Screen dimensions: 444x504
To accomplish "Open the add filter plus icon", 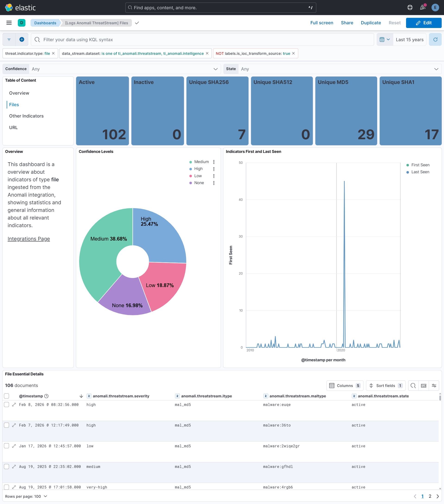I will pos(22,40).
